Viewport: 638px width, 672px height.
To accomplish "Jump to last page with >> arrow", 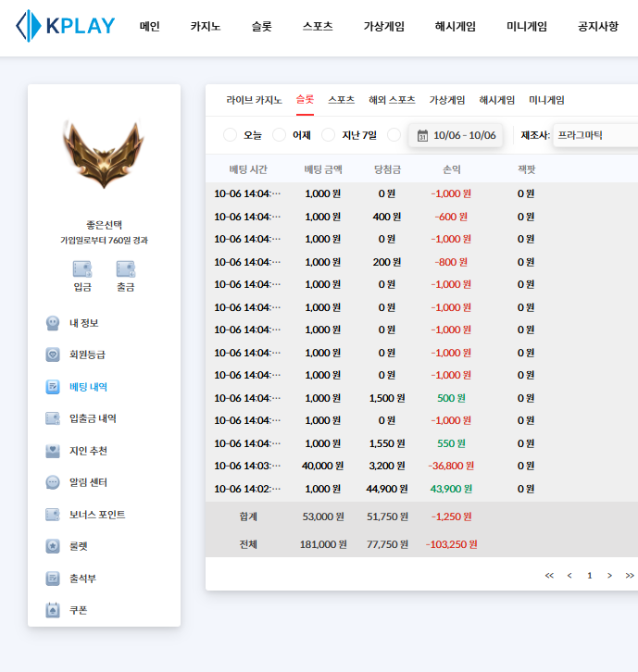I will pyautogui.click(x=630, y=575).
